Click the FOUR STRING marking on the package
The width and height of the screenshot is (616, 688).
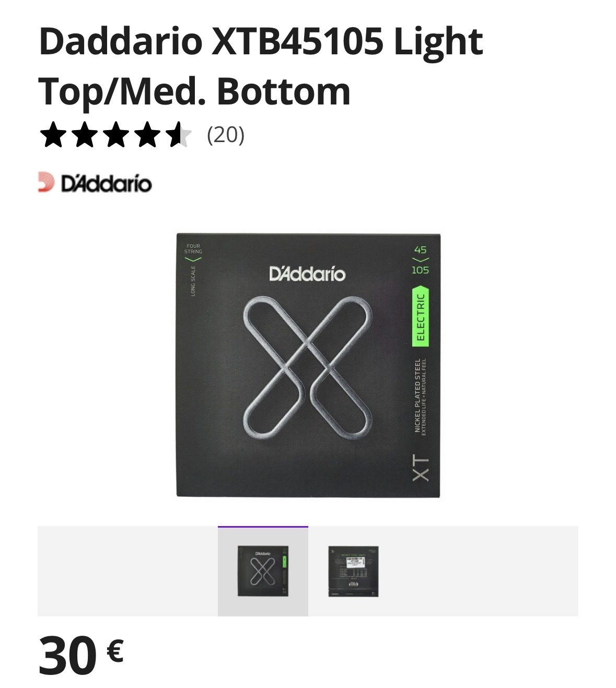(x=193, y=249)
